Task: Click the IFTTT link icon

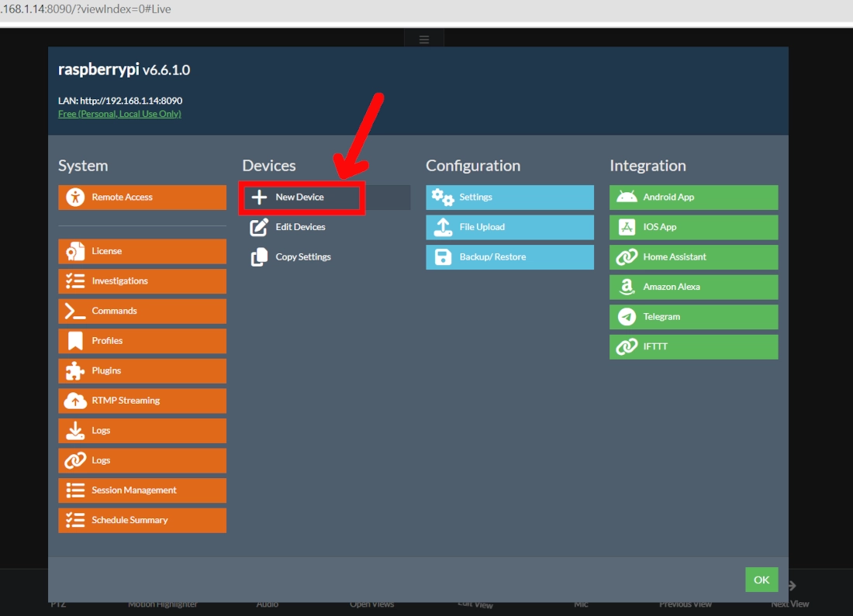Action: (627, 346)
